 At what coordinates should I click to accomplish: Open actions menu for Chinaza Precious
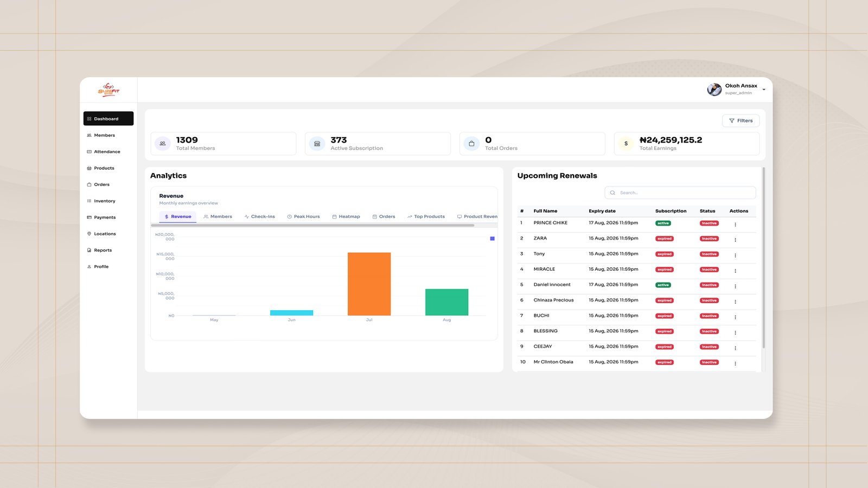(x=735, y=301)
